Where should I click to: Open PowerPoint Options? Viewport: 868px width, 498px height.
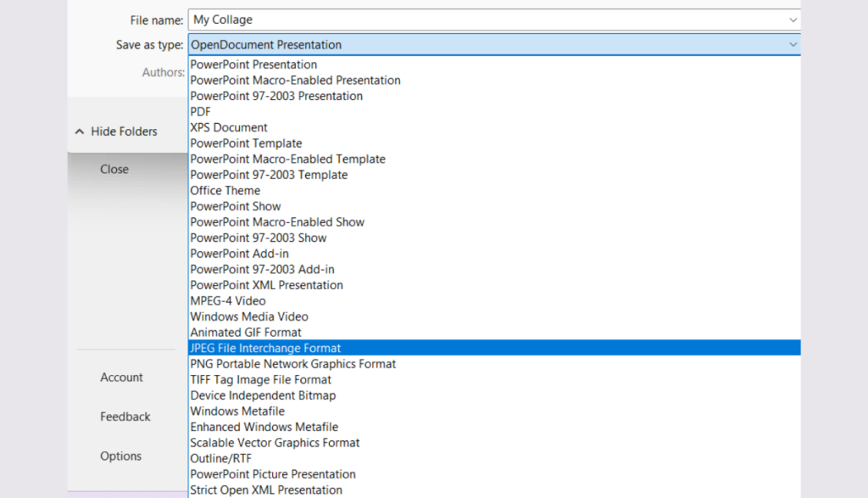[x=120, y=456]
